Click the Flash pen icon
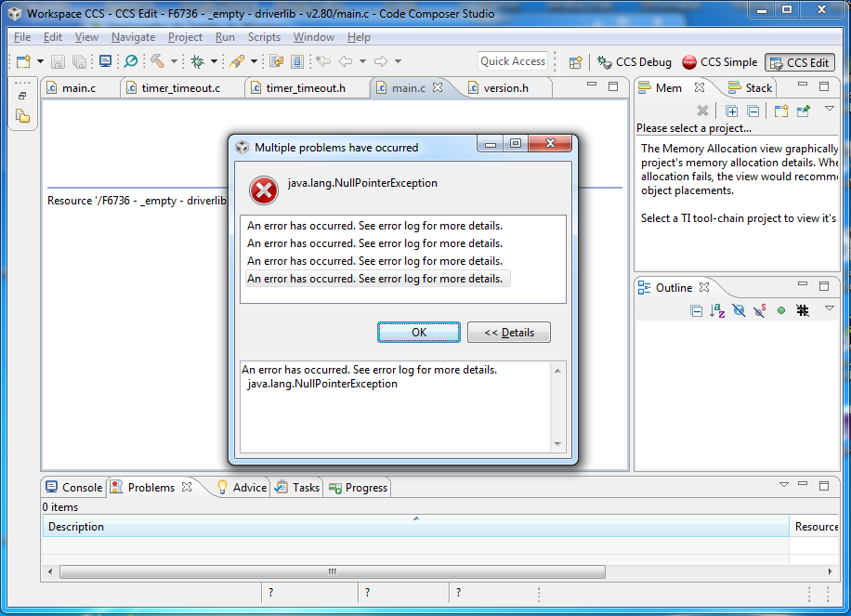851x616 pixels. click(x=237, y=61)
